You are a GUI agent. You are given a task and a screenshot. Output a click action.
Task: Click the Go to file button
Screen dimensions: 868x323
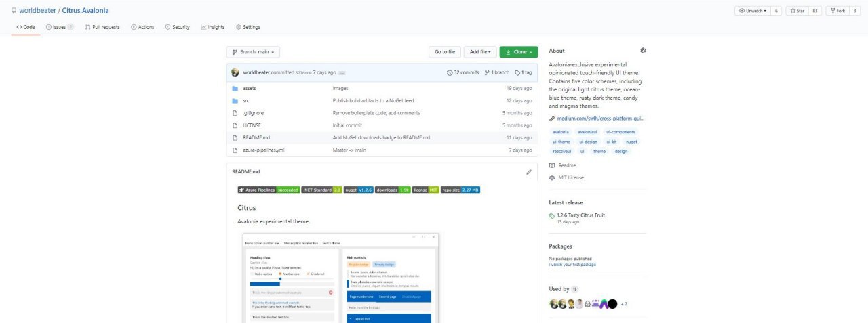coord(445,52)
